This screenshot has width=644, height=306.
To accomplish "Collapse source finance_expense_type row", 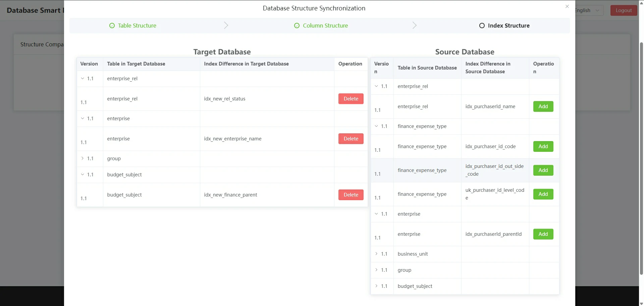I will point(376,126).
